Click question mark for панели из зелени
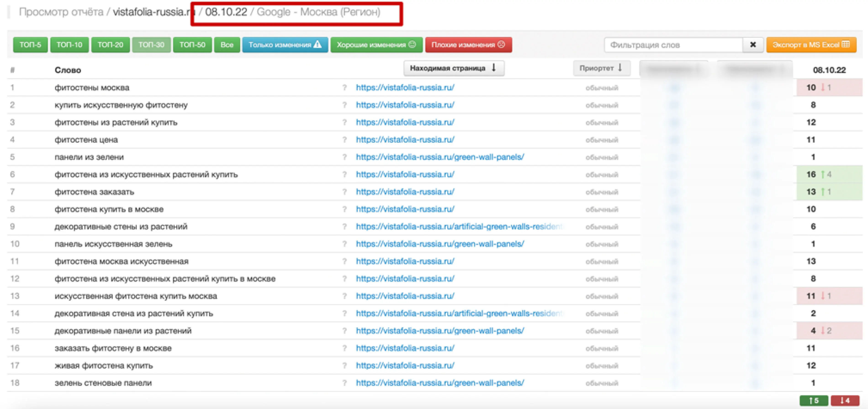868x409 pixels. (x=344, y=157)
